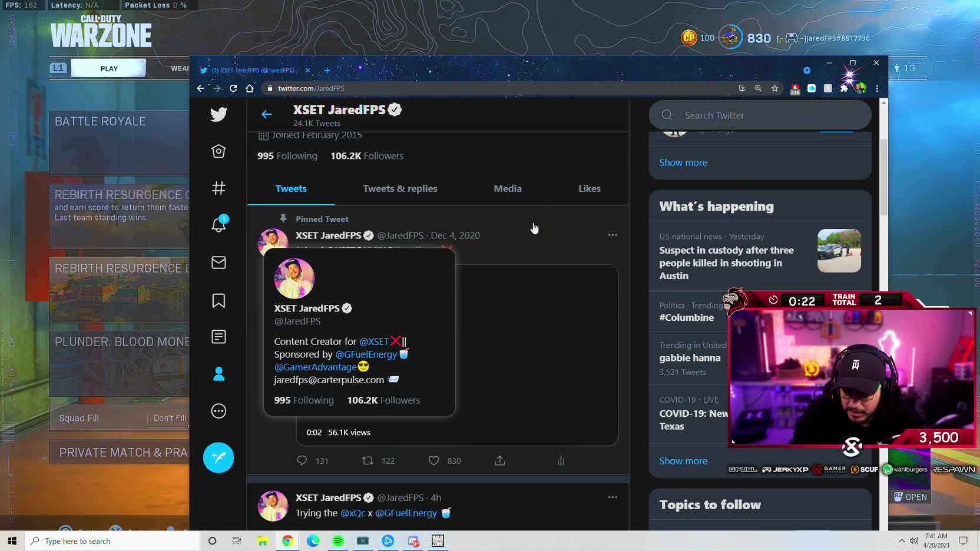Click Austin news thumbnail image
The height and width of the screenshot is (551, 980).
(x=839, y=251)
